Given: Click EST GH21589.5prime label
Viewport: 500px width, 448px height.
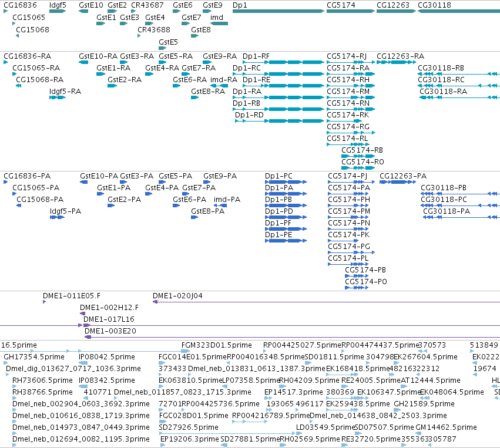Looking at the screenshot, I should click(x=424, y=404).
